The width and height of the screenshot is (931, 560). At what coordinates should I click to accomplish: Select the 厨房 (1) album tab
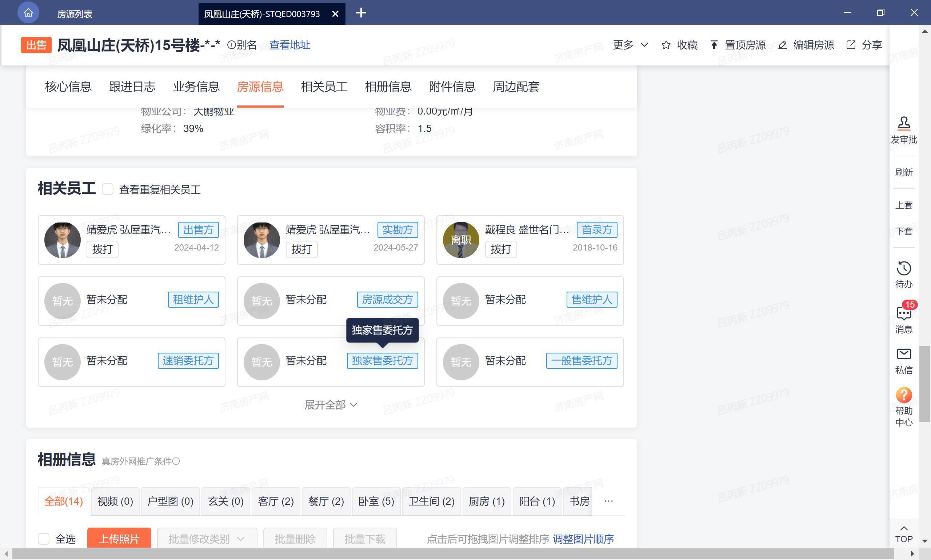point(487,501)
